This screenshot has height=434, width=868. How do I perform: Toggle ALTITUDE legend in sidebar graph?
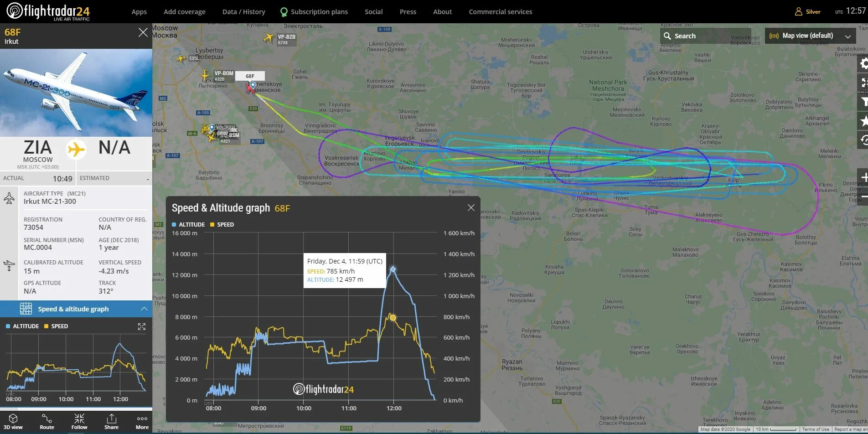coord(22,326)
